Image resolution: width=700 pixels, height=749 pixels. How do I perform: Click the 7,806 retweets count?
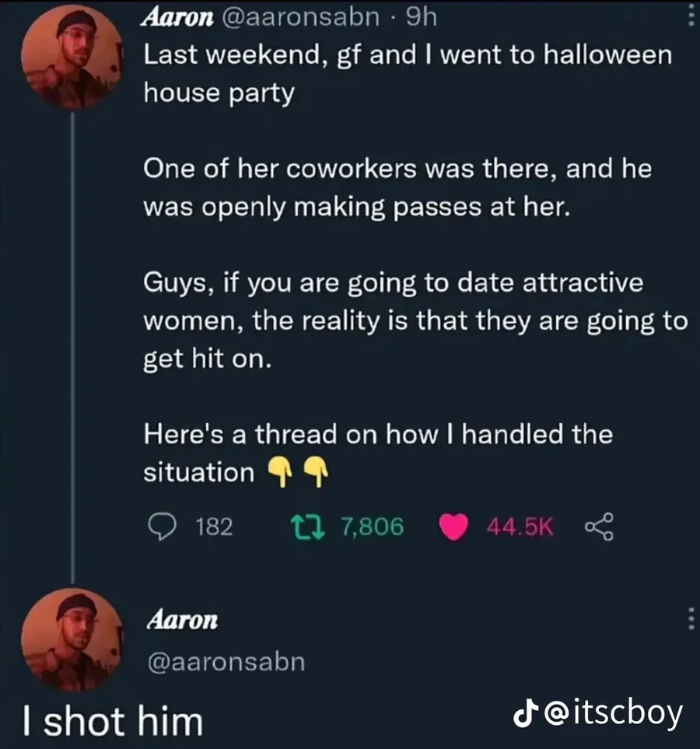373,527
